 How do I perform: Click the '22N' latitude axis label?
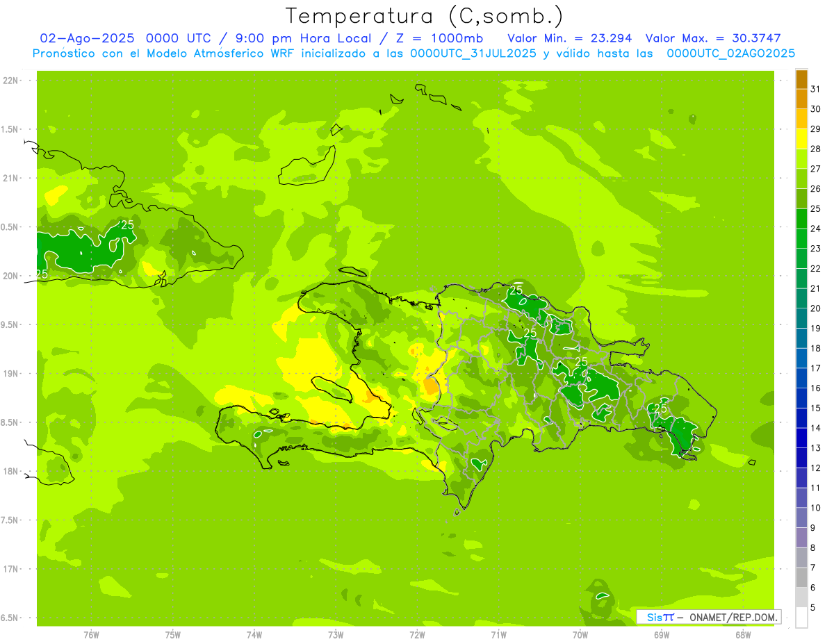coord(12,81)
